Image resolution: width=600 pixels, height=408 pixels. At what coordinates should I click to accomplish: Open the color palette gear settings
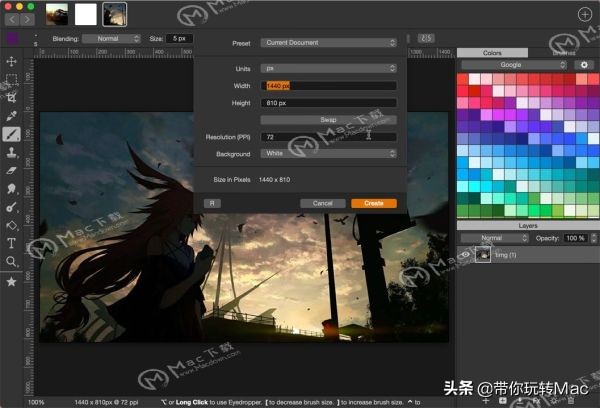click(584, 65)
